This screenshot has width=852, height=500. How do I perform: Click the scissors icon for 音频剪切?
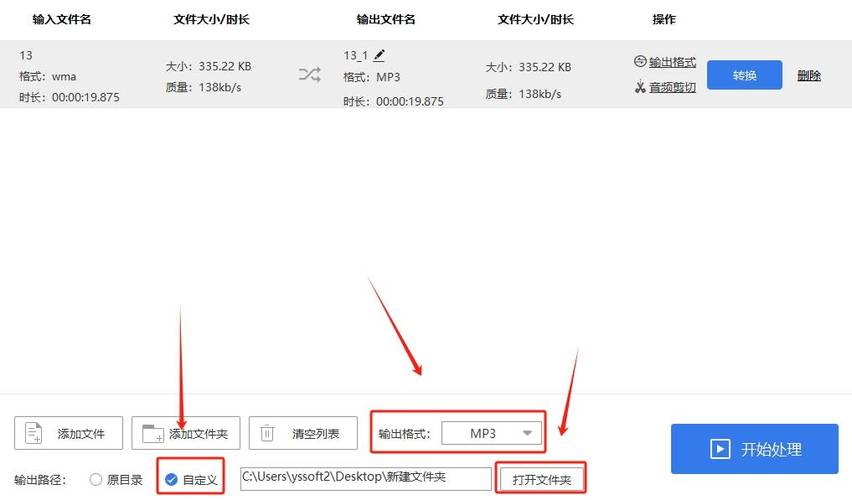[x=640, y=87]
